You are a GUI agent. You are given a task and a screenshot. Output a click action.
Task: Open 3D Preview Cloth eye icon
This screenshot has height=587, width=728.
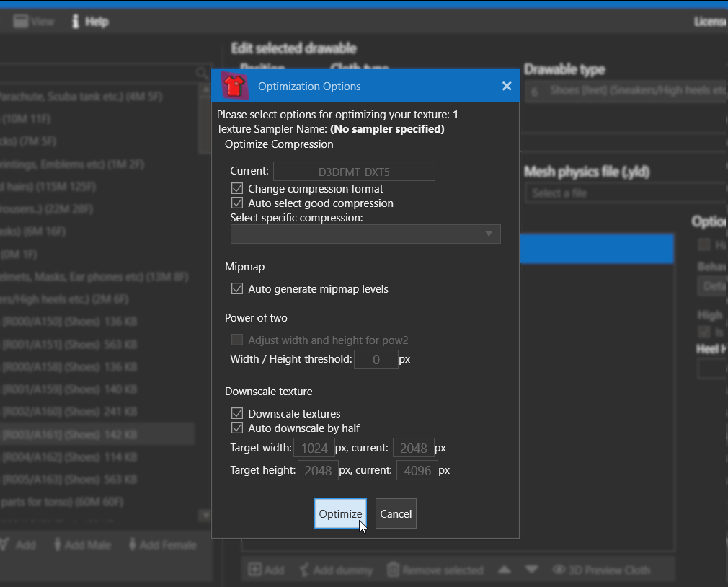click(x=559, y=570)
